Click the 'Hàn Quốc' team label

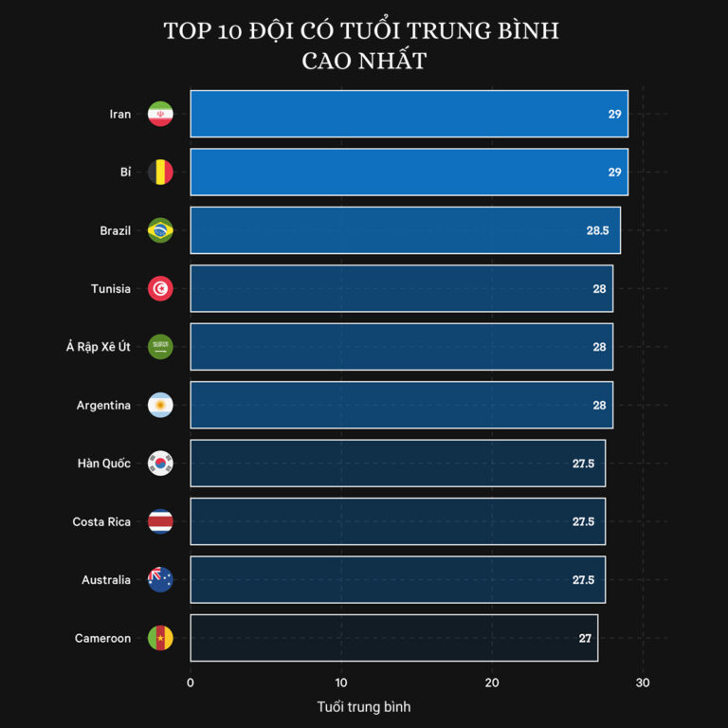[x=104, y=464]
